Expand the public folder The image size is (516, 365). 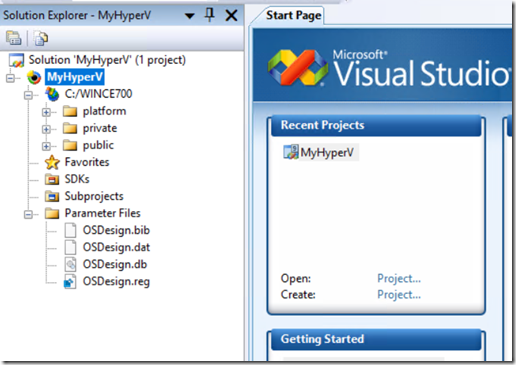(46, 146)
